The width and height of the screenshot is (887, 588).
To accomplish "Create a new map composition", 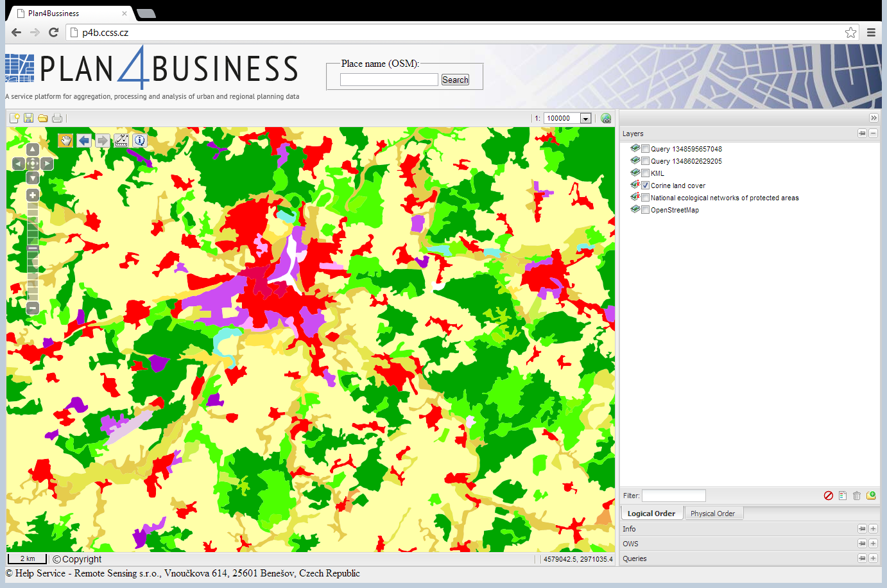I will click(x=14, y=118).
